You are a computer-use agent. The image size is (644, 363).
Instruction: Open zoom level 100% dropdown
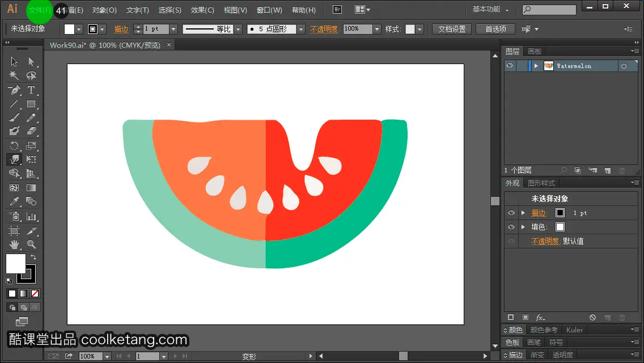pyautogui.click(x=107, y=356)
